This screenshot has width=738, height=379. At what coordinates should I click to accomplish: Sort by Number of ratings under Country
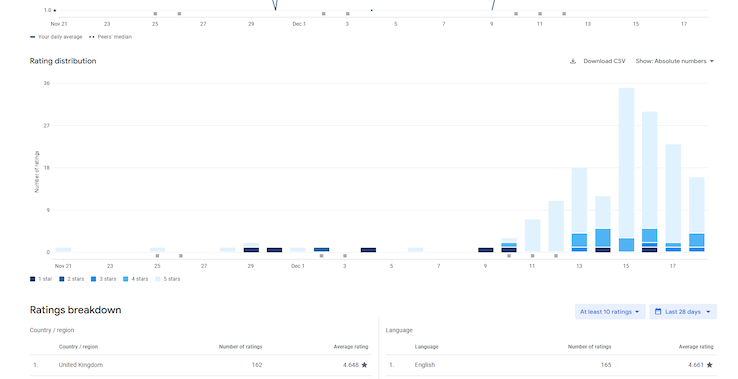(x=241, y=347)
